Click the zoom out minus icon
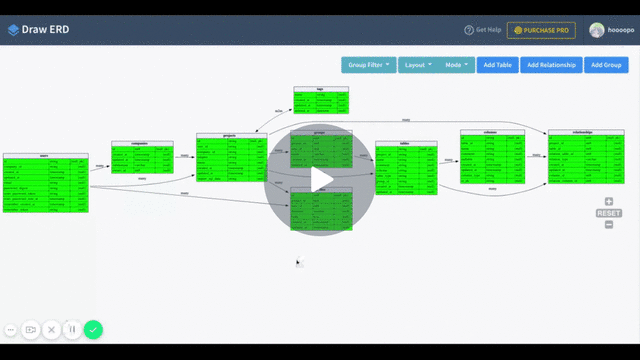This screenshot has height=360, width=640. click(609, 225)
